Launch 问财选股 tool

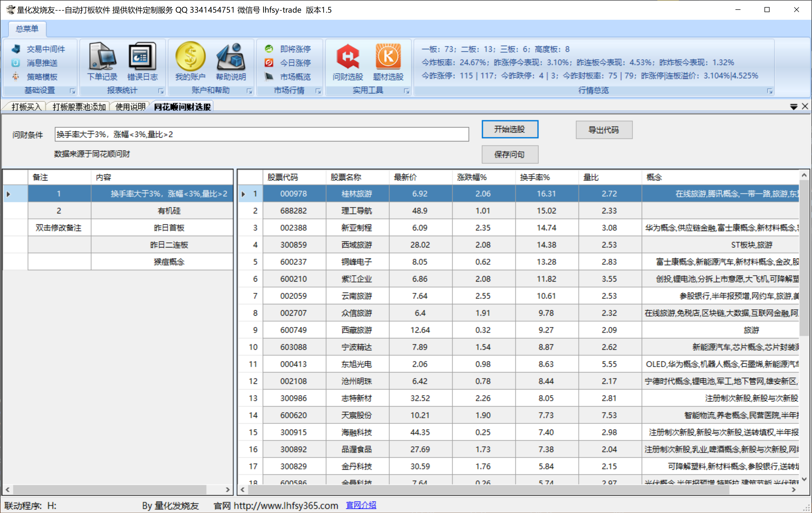(348, 62)
